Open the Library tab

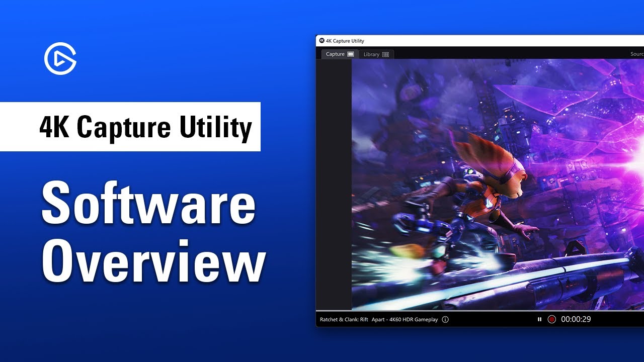coord(376,54)
